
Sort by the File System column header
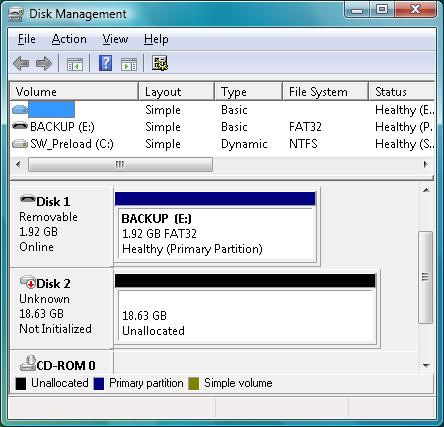coord(325,91)
